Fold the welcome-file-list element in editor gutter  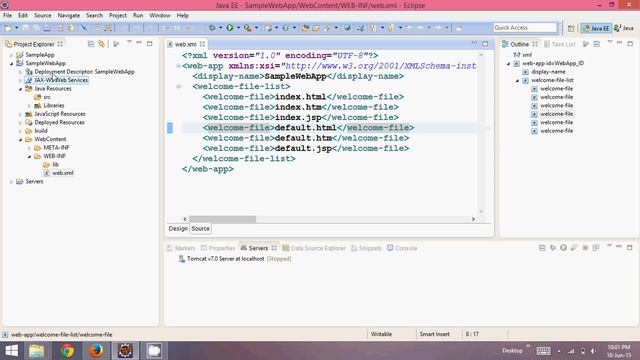(x=178, y=87)
